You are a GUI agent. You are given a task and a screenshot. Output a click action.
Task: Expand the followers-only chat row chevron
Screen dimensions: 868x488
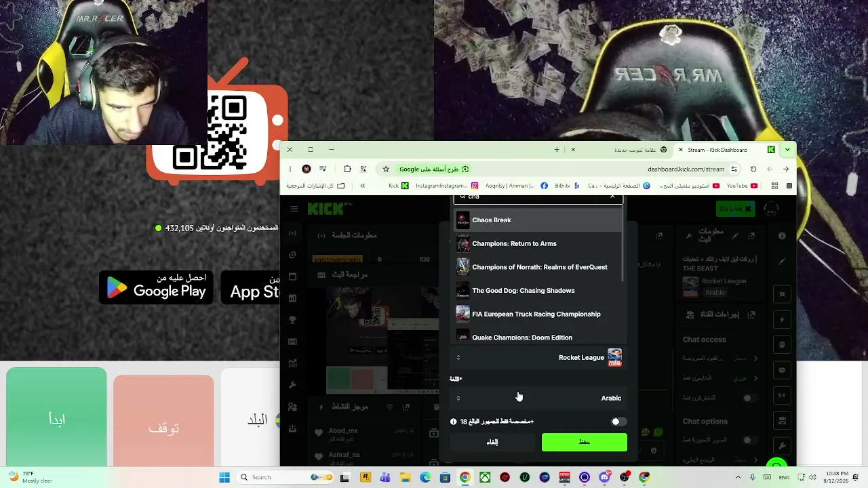(755, 378)
